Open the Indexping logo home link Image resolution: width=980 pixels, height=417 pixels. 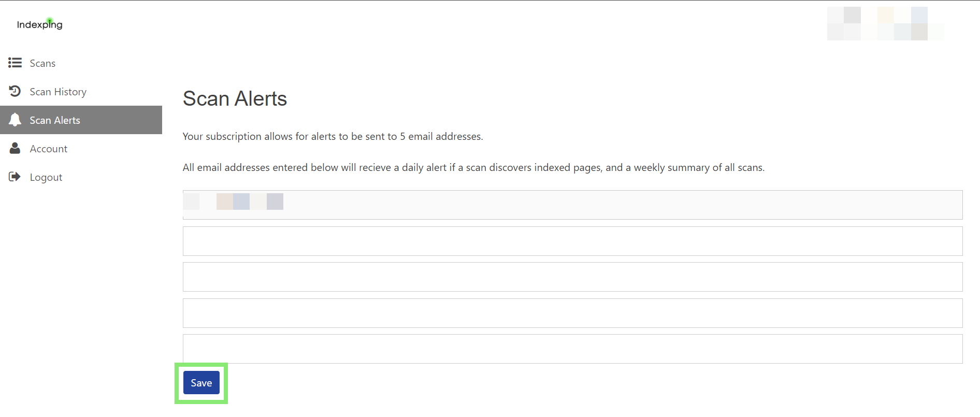39,24
